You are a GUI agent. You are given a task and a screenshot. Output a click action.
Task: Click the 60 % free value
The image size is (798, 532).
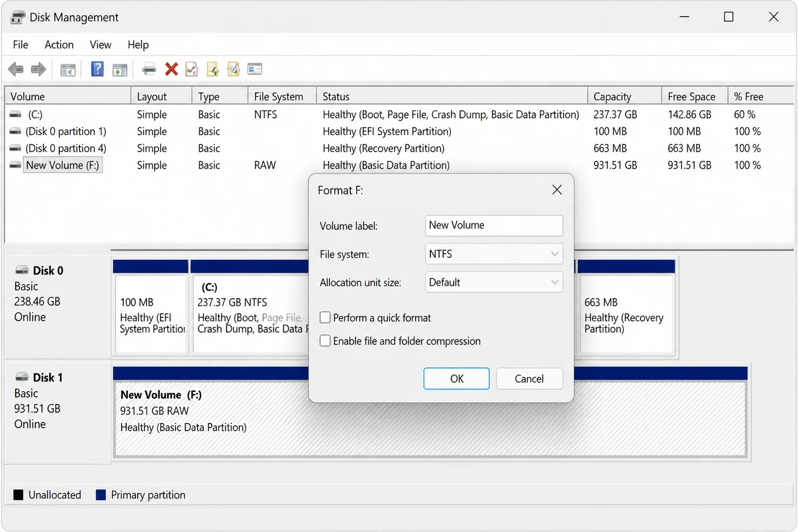coord(744,114)
